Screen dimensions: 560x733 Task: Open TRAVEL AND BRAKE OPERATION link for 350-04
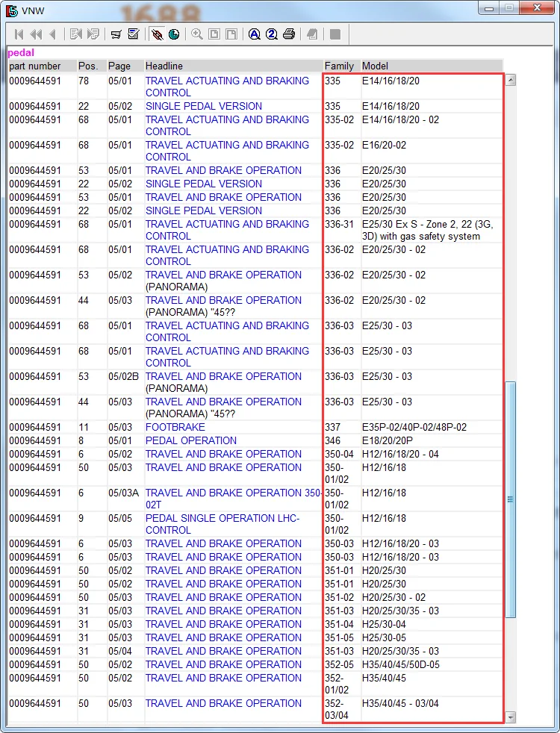pos(223,455)
